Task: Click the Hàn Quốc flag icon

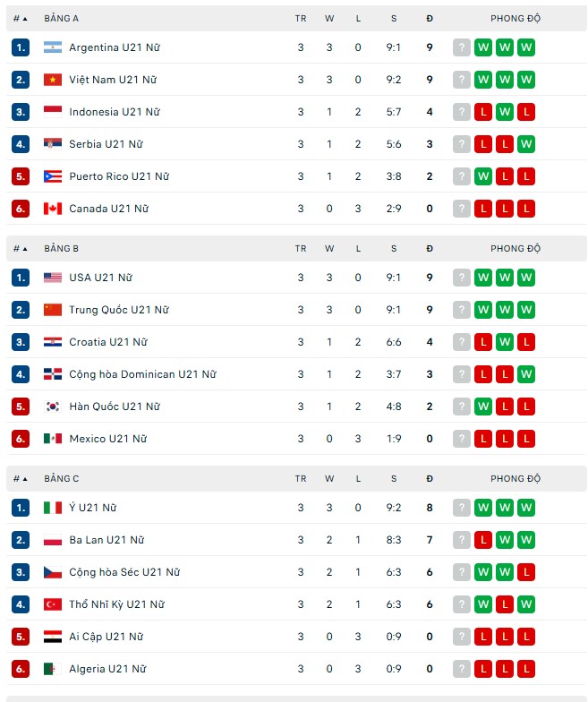Action: pyautogui.click(x=52, y=407)
